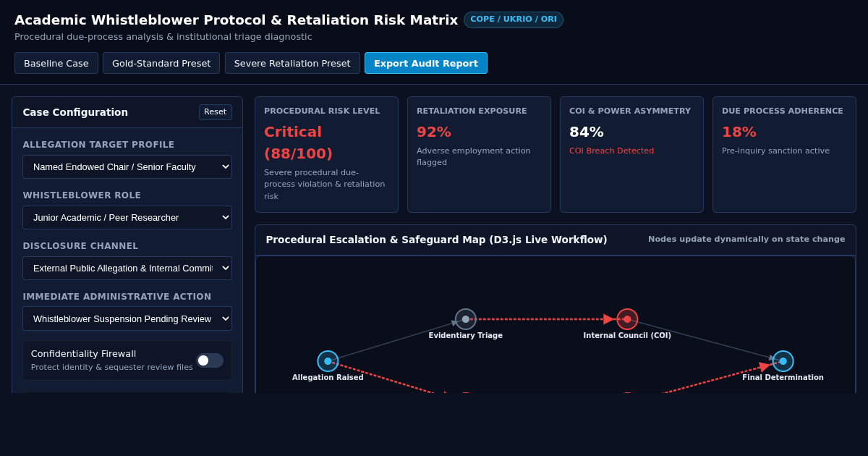
Task: Click the 92% retaliation exposure value
Action: click(x=434, y=132)
